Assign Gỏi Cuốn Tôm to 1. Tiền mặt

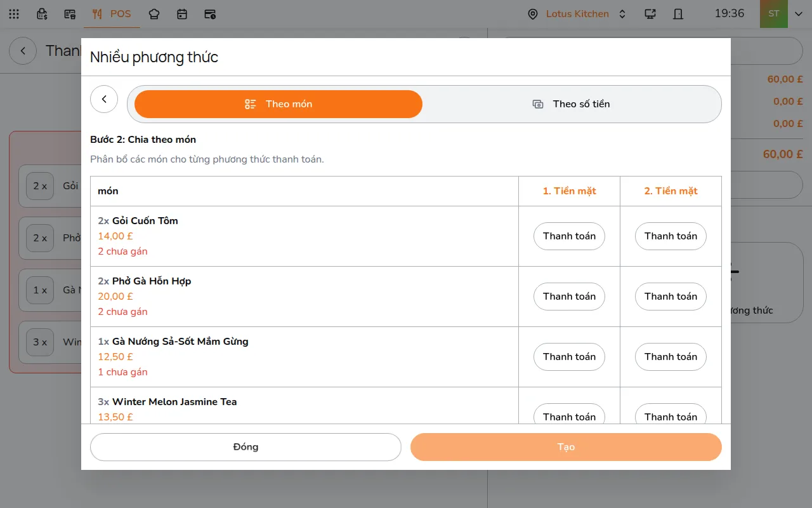point(569,236)
